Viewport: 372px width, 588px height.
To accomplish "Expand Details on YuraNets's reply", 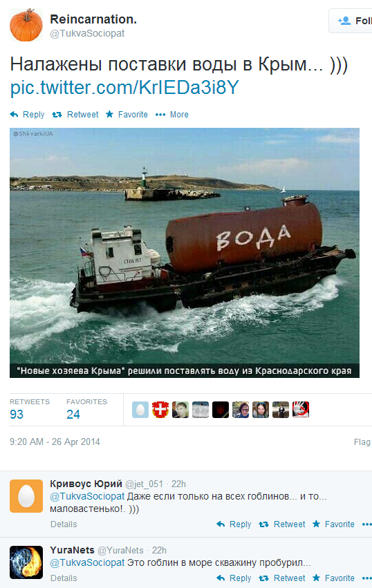I will click(x=64, y=578).
